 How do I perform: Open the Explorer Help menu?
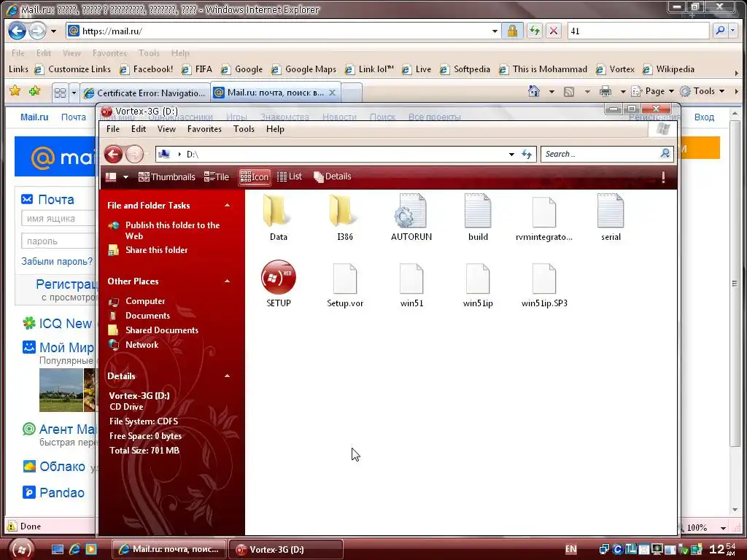tap(275, 129)
